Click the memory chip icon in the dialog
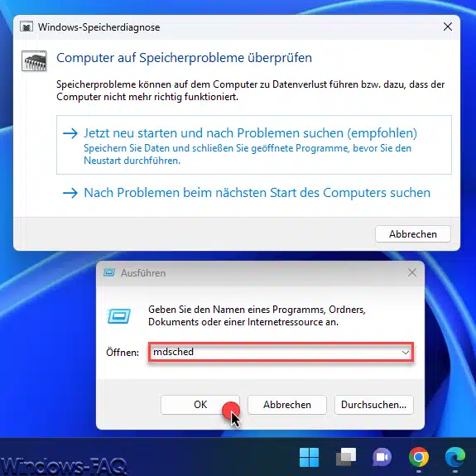This screenshot has height=476, width=476. click(x=34, y=61)
